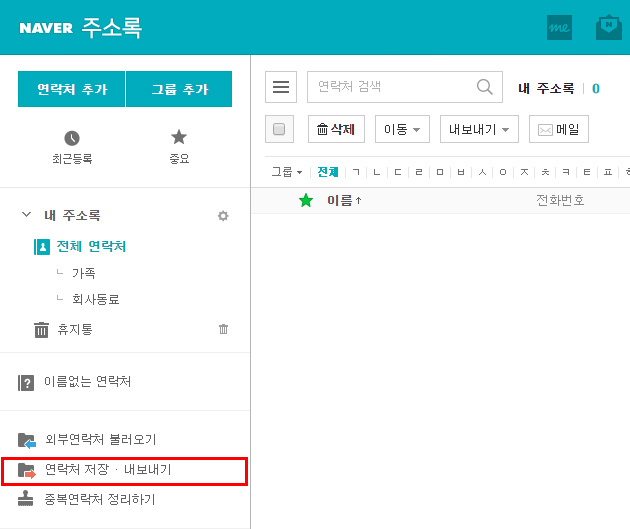This screenshot has height=529, width=630.
Task: Click the 메일 button
Action: click(x=558, y=129)
